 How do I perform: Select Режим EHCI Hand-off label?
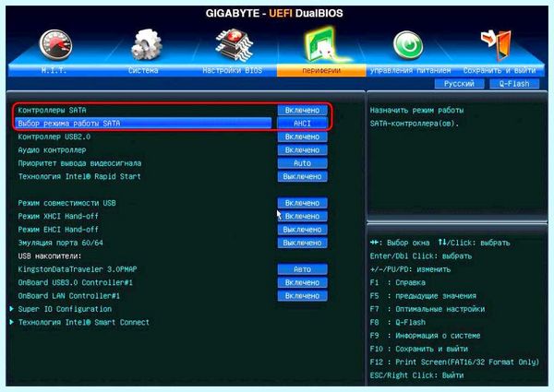point(58,230)
